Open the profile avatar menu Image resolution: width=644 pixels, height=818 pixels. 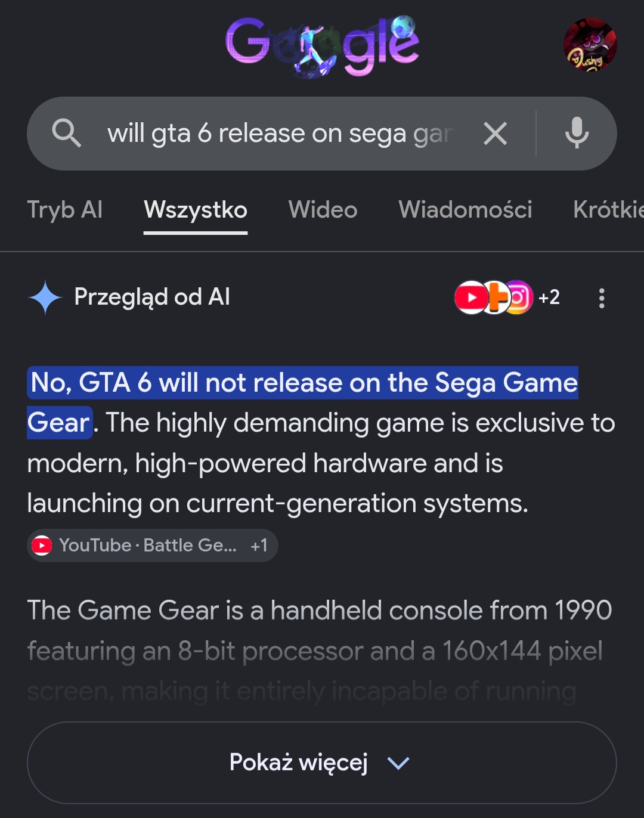click(x=590, y=45)
